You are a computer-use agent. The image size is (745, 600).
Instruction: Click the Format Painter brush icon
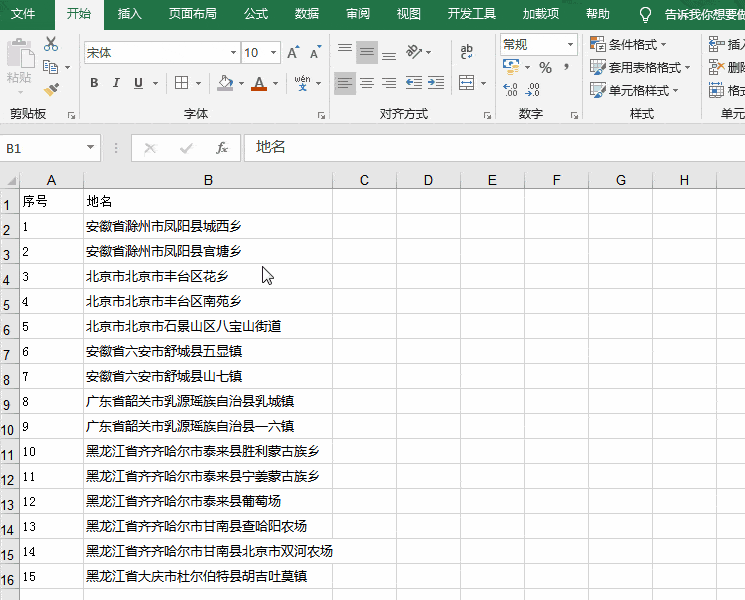[51, 89]
